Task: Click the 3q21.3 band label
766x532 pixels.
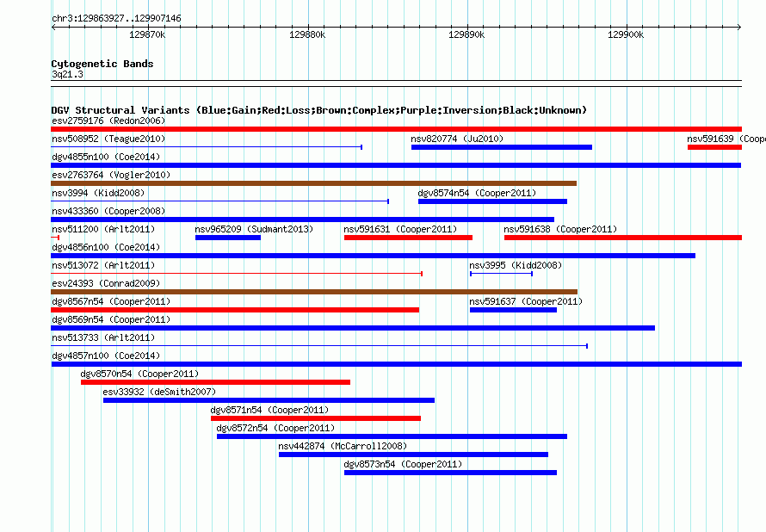Action: click(67, 74)
